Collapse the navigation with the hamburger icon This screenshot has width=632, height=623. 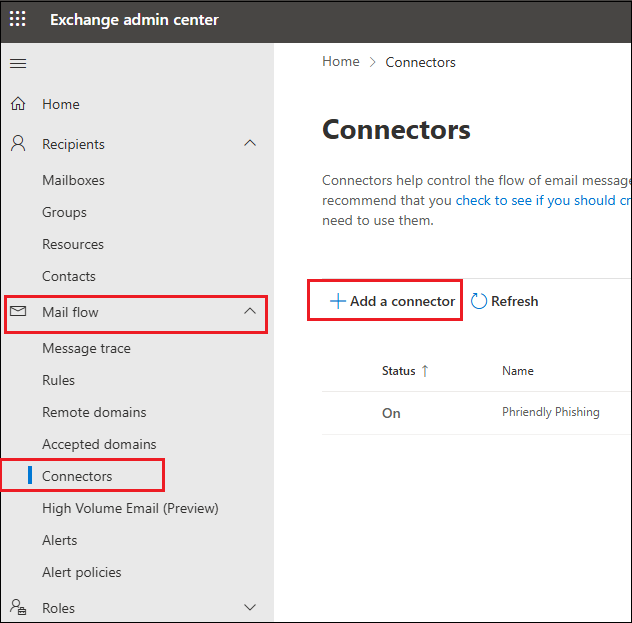[18, 63]
